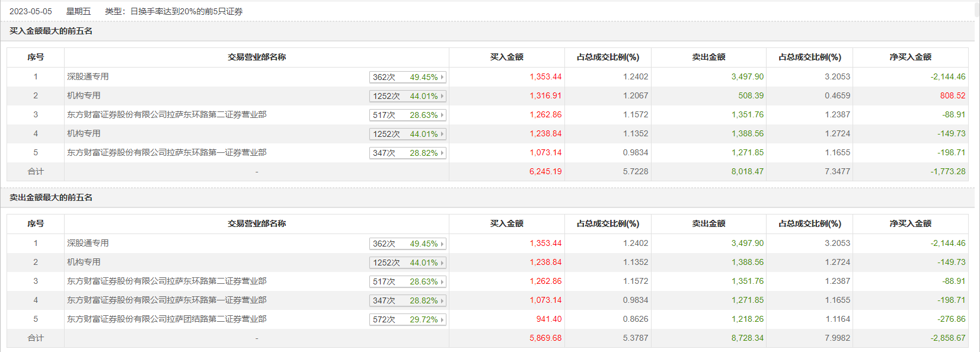
Task: Open 深股通专用 in the top sellers table
Action: click(88, 244)
